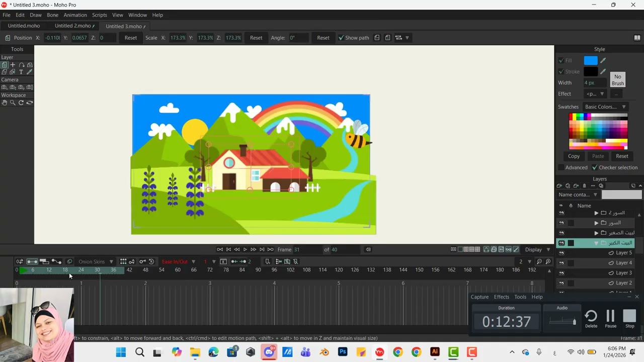This screenshot has width=644, height=362.
Task: Open the Animation menu
Action: [75, 15]
